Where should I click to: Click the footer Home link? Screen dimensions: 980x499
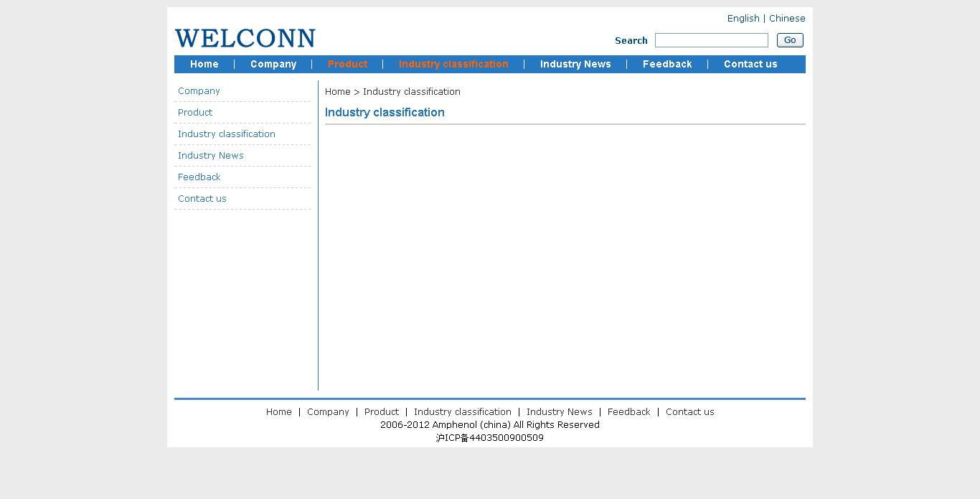(x=278, y=412)
